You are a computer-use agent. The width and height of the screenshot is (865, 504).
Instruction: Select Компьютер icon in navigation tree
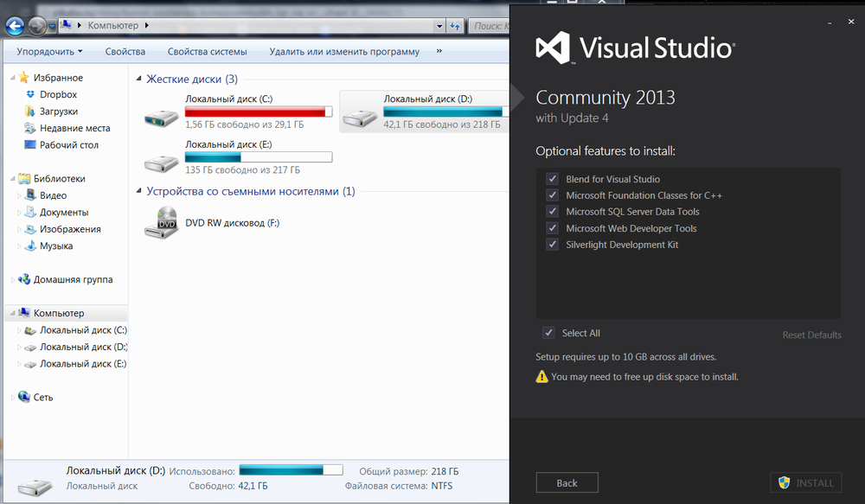click(x=23, y=313)
